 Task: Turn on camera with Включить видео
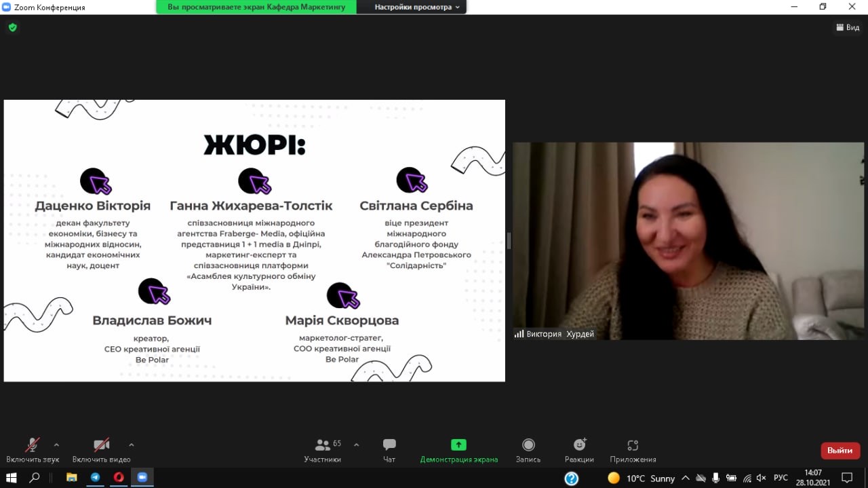point(102,451)
